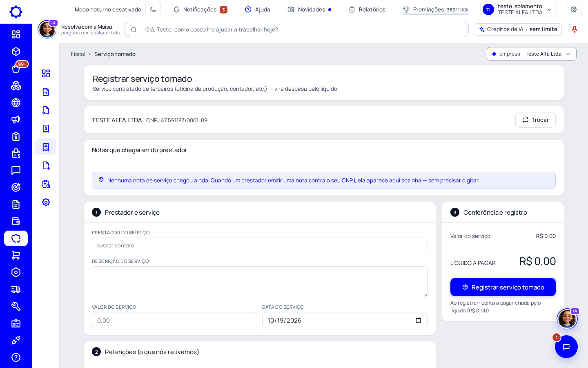
Task: Open the fiscal settings gear in secondary sidebar
Action: pyautogui.click(x=46, y=202)
